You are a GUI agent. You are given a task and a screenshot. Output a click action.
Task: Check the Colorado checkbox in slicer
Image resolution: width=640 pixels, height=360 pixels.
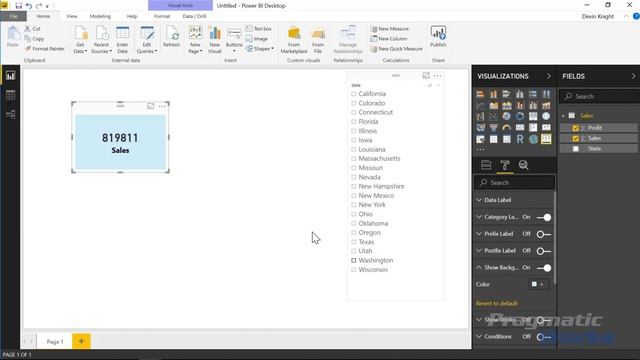[353, 103]
